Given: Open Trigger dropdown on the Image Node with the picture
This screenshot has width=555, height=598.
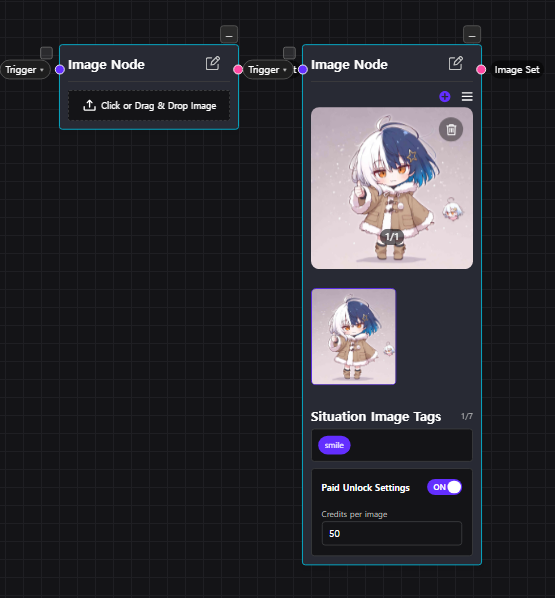Looking at the screenshot, I should coord(268,70).
